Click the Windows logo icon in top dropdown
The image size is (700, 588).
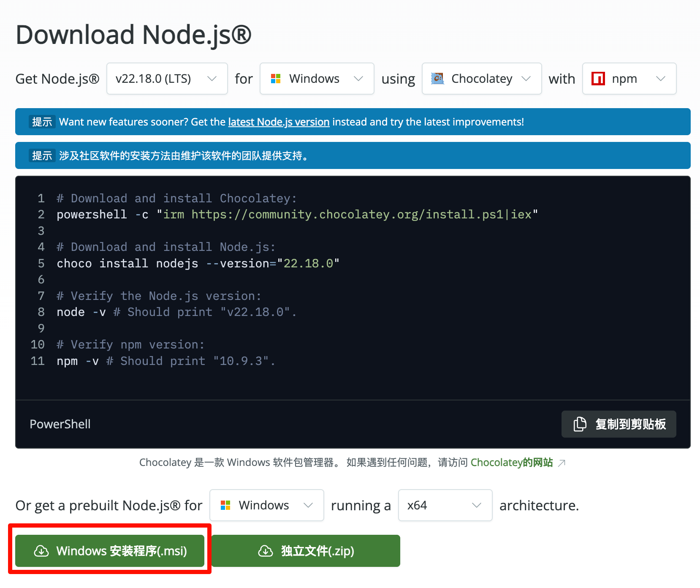tap(276, 79)
